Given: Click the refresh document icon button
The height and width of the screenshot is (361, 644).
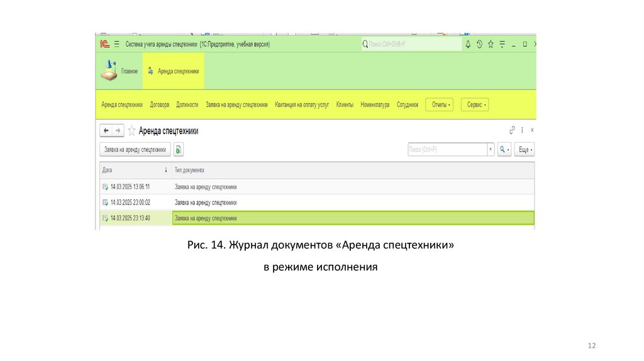Looking at the screenshot, I should [x=178, y=150].
